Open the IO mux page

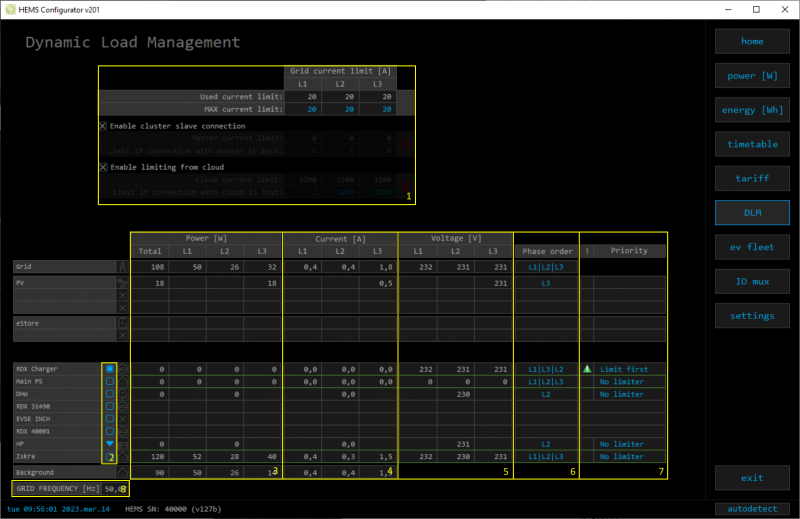tap(752, 281)
